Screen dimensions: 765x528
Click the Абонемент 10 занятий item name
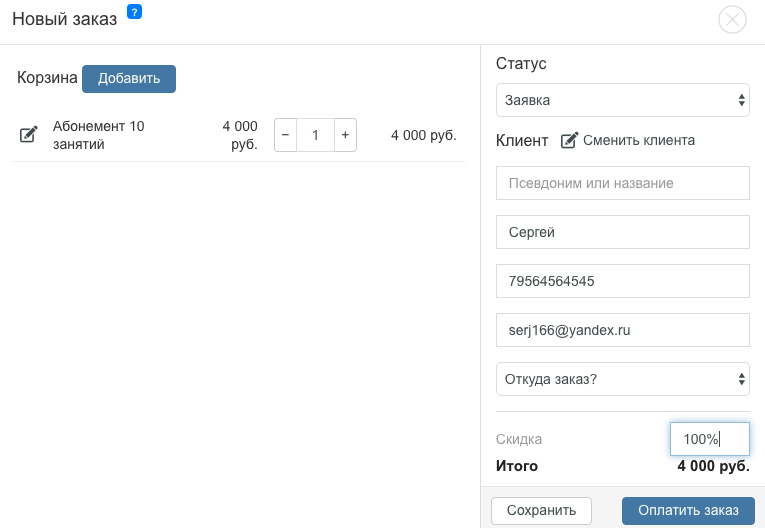pos(99,135)
